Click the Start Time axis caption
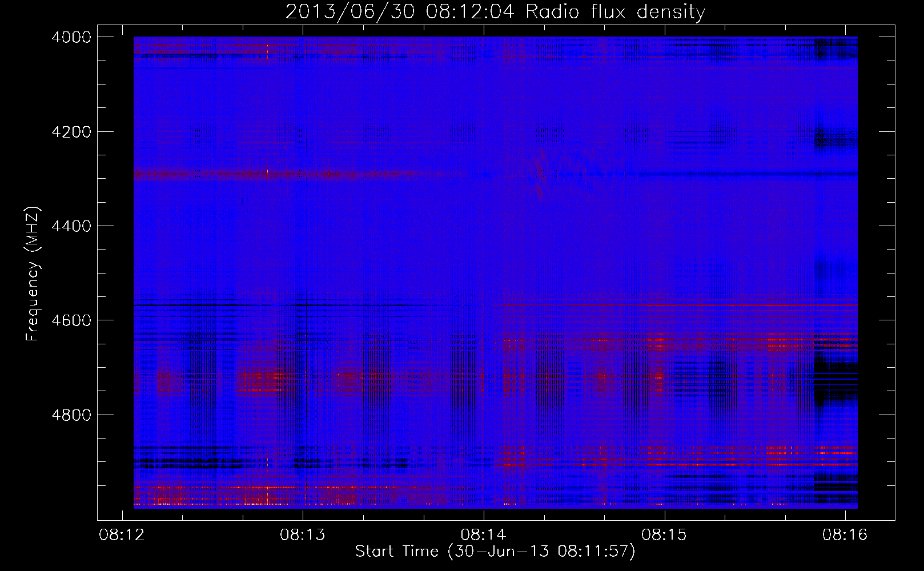The image size is (924, 571). [495, 552]
